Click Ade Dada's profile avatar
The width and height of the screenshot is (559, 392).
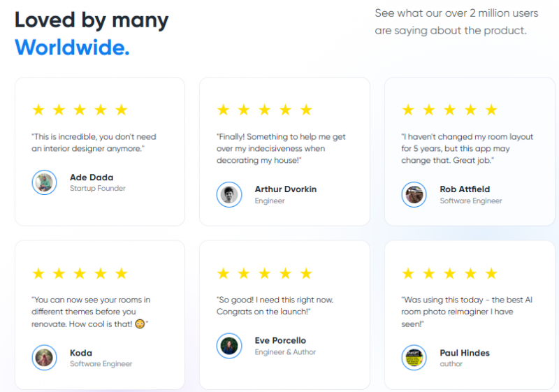point(44,182)
